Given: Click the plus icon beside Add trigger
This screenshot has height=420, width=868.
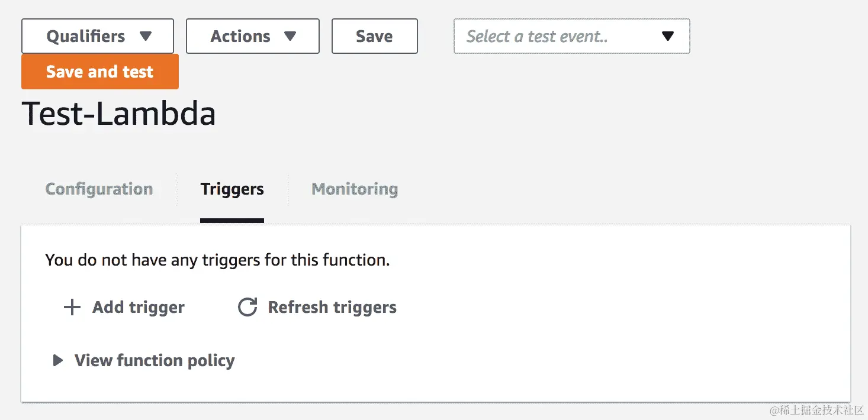Looking at the screenshot, I should (x=72, y=308).
